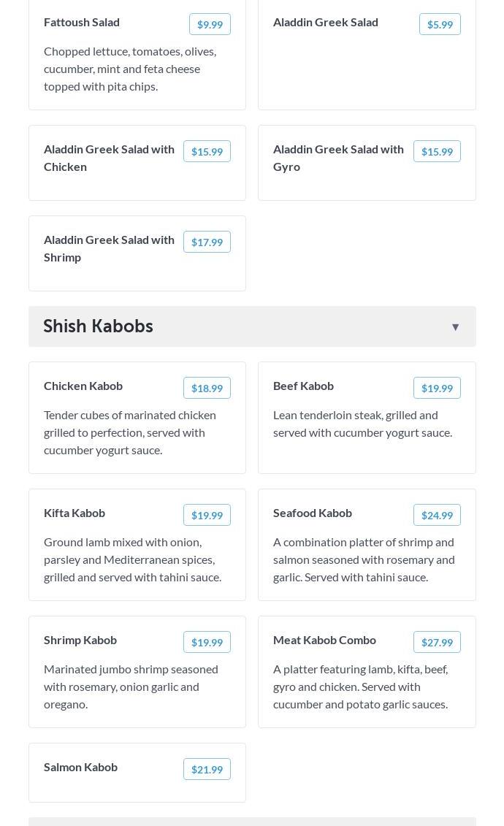Select the Seafood Kabob $24.99 price
This screenshot has width=504, height=826.
(x=437, y=516)
